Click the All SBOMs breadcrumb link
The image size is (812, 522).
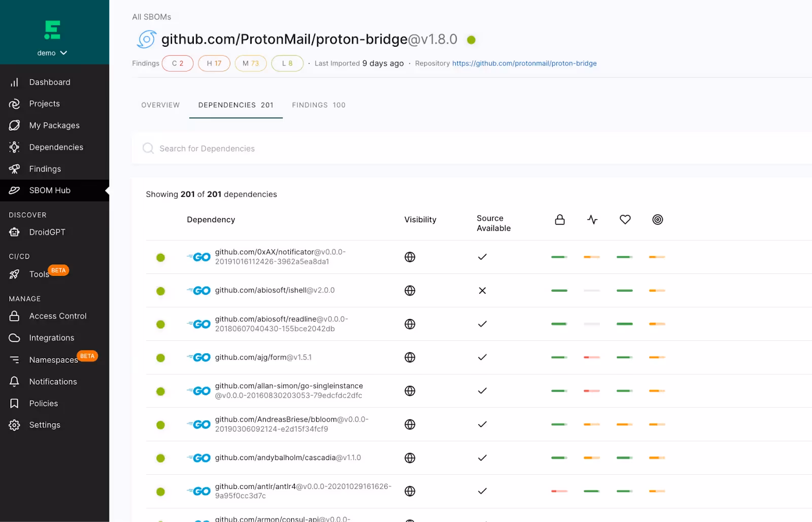(152, 17)
